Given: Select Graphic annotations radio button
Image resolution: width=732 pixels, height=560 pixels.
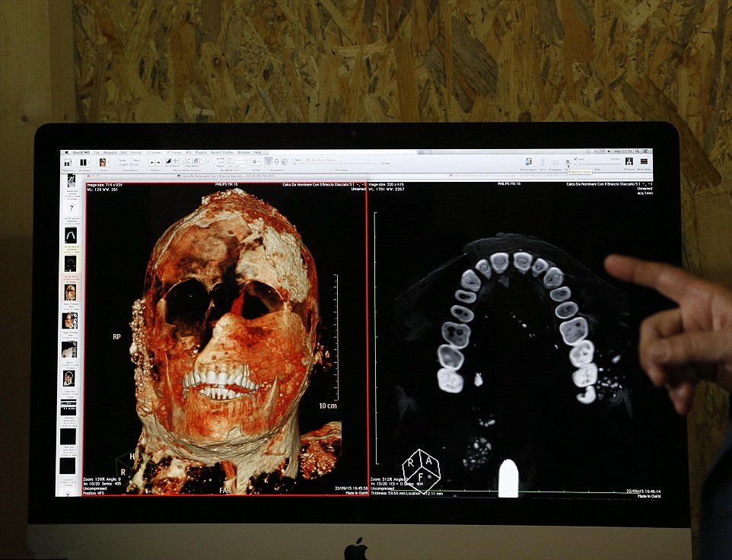Looking at the screenshot, I should pyautogui.click(x=116, y=165).
